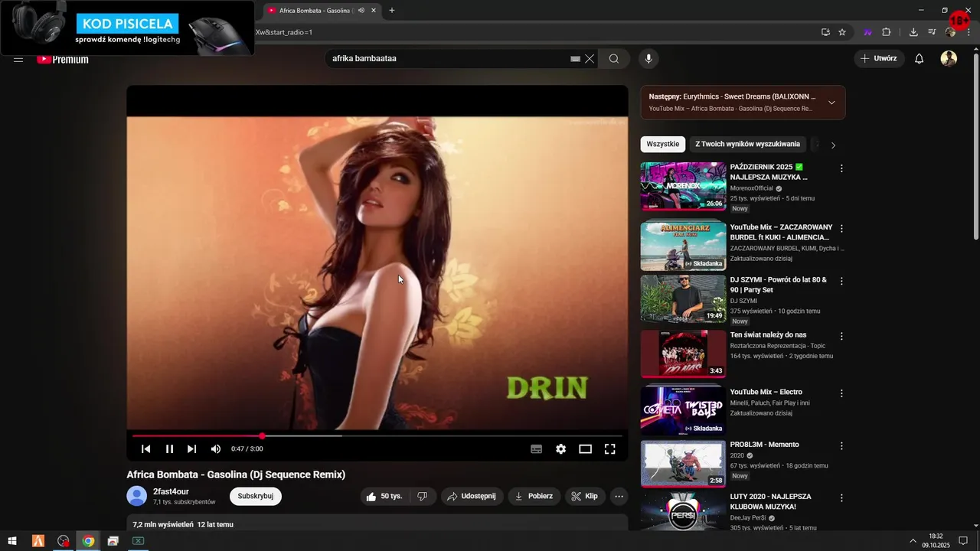Open YouTube notifications bell
This screenshot has height=551, width=980.
pos(920,59)
